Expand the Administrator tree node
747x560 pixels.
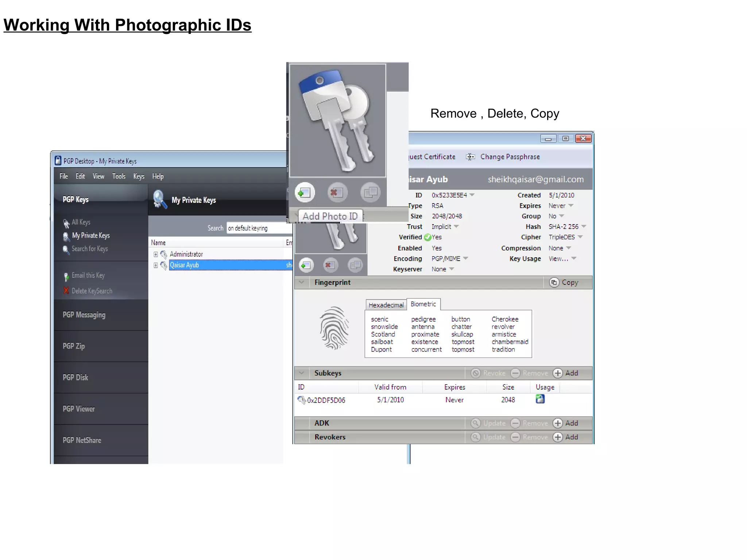tap(156, 254)
